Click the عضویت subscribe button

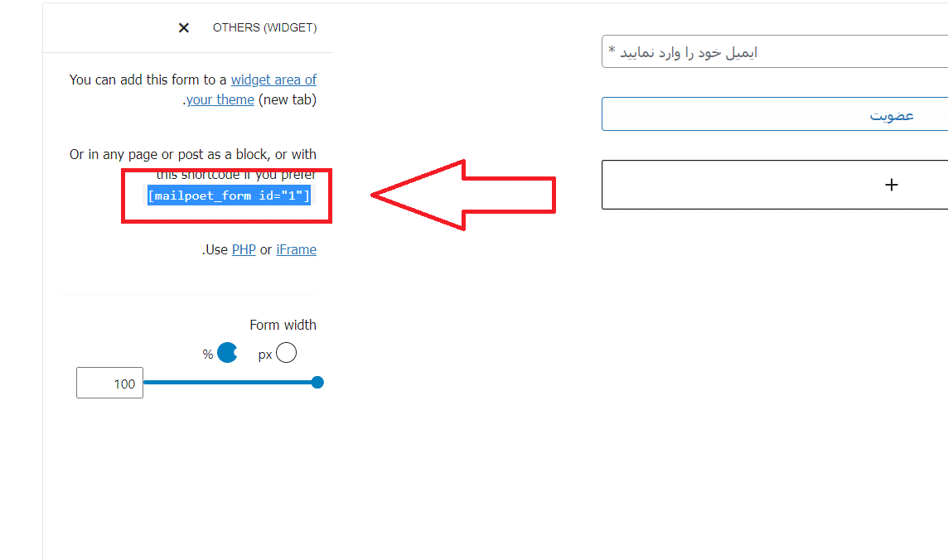pyautogui.click(x=775, y=114)
